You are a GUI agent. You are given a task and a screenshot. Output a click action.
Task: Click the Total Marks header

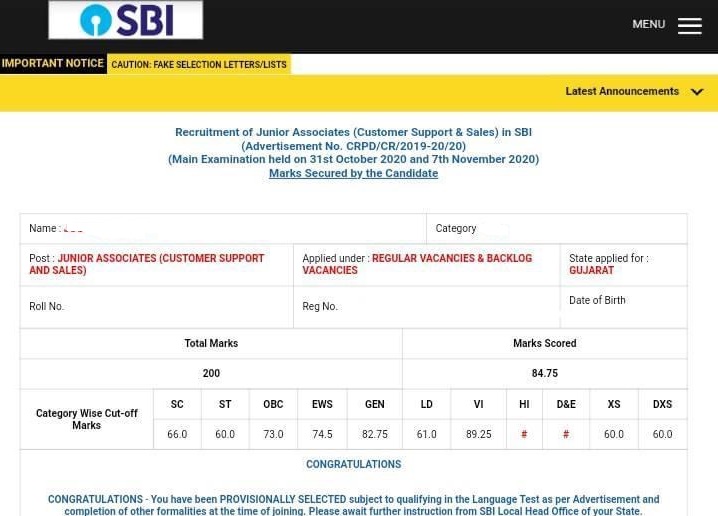211,343
